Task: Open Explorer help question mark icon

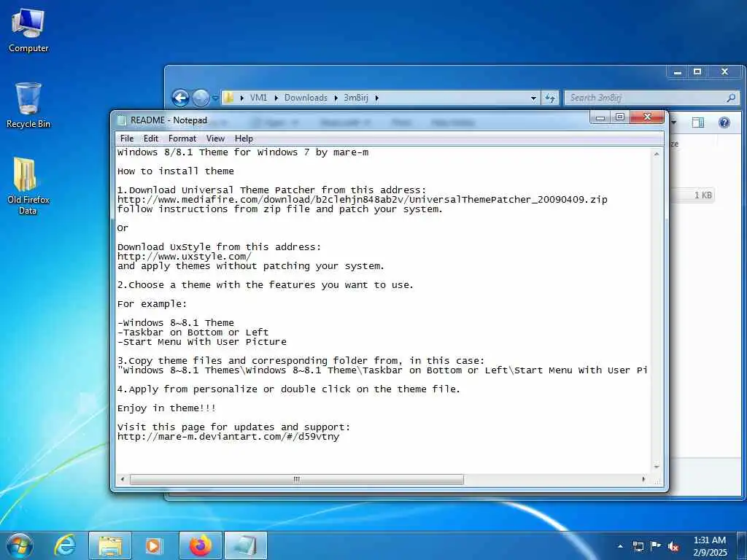Action: coord(724,122)
